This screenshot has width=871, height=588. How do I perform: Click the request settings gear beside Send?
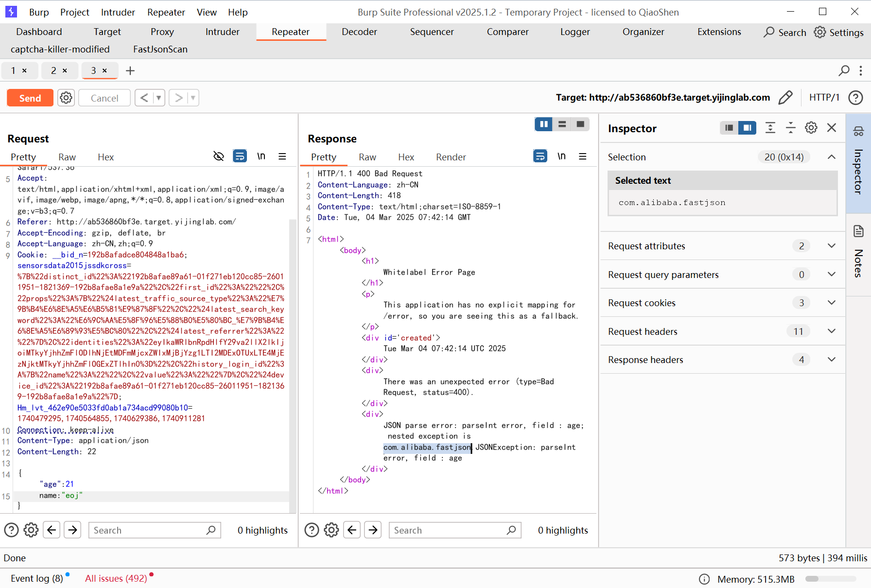(66, 98)
